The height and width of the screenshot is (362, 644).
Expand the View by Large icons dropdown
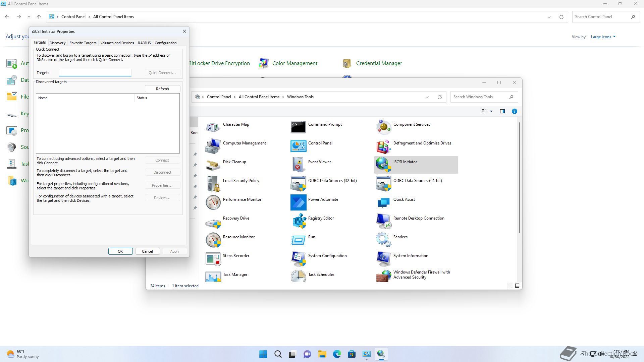point(603,37)
